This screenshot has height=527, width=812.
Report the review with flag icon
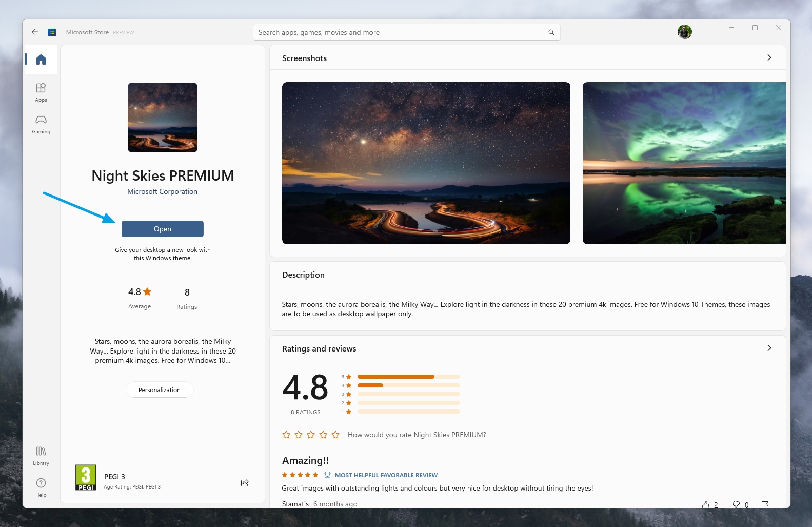pyautogui.click(x=765, y=504)
